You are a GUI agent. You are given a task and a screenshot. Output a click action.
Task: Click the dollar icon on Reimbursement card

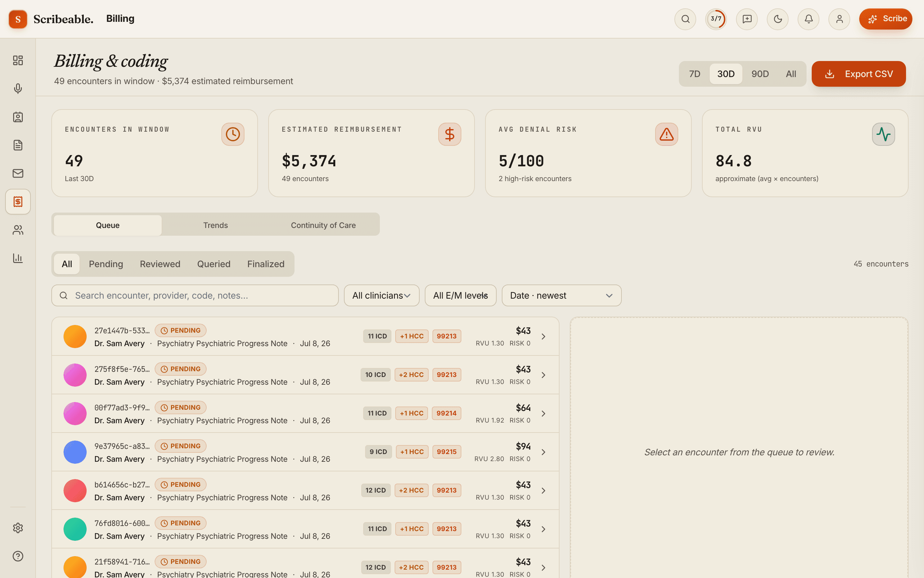[450, 134]
